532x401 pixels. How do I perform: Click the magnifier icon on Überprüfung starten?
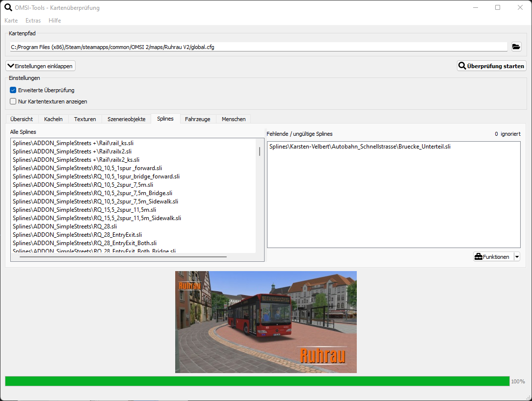tap(462, 66)
